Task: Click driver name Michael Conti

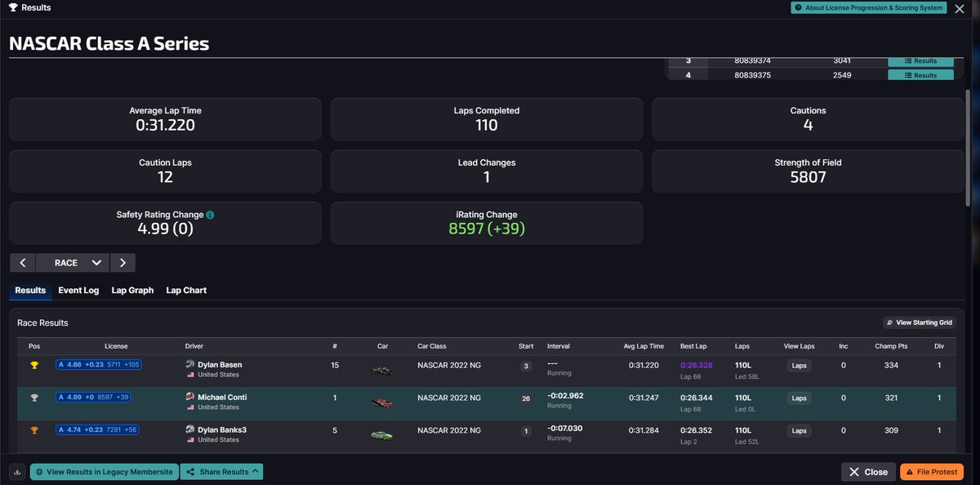Action: [x=222, y=398]
